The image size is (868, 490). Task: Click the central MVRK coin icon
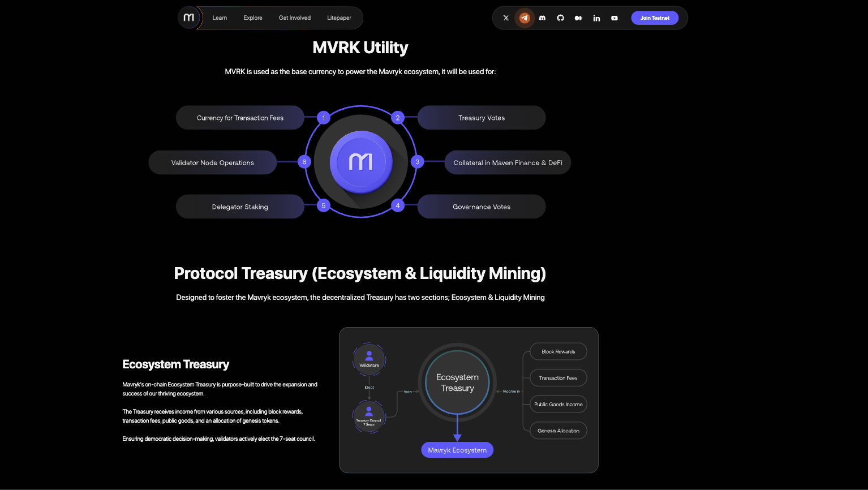(361, 162)
